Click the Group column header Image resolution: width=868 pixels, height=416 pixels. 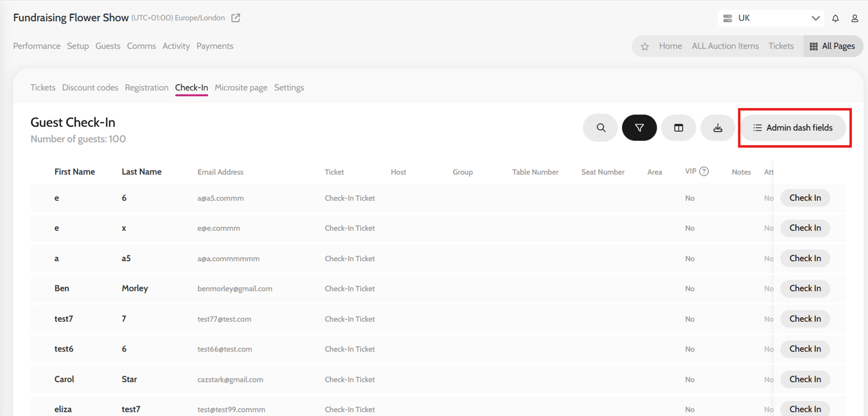463,172
